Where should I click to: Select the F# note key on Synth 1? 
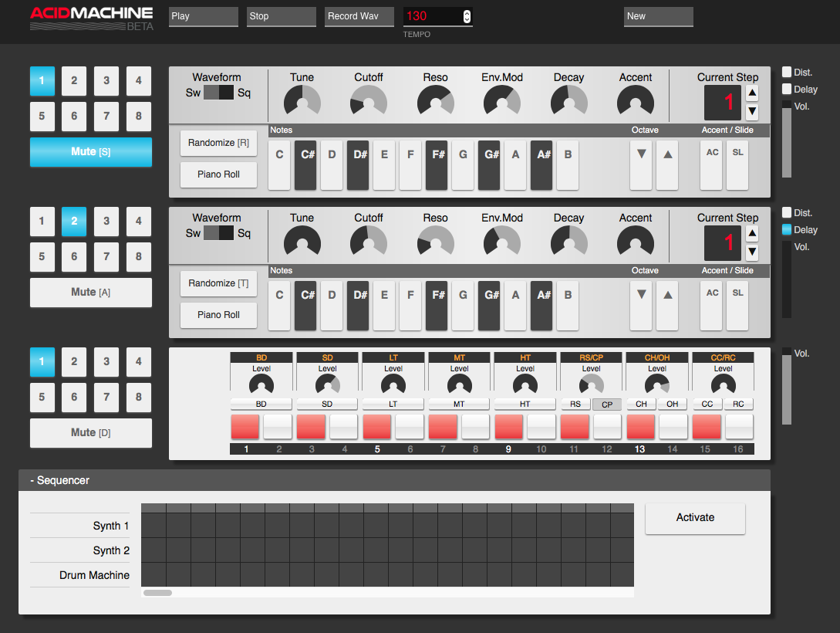(437, 165)
